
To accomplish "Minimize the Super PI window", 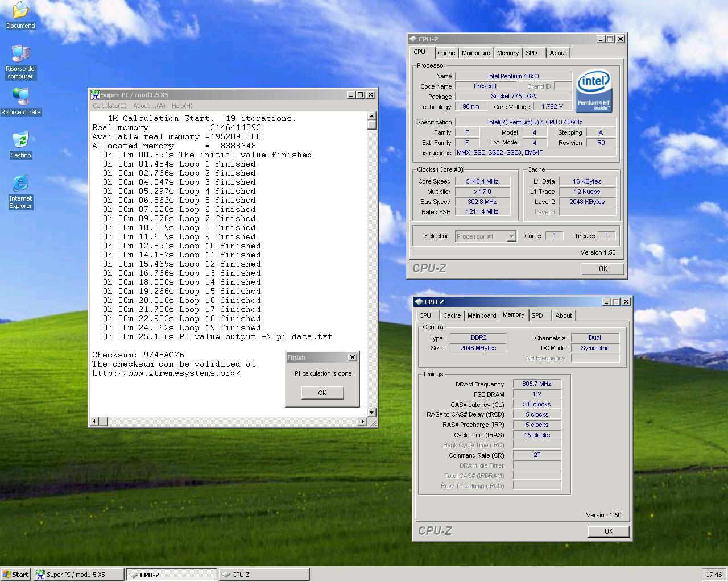I will click(x=351, y=95).
